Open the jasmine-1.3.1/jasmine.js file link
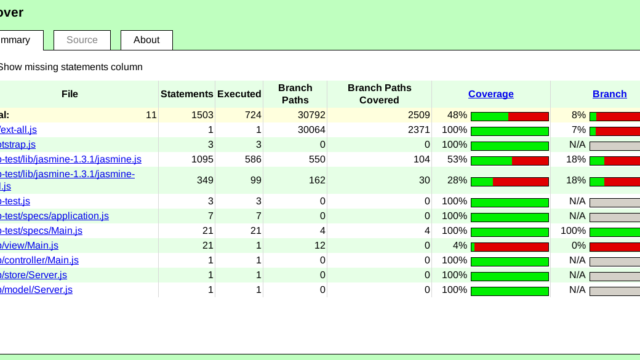Viewport: 640px width, 360px height. [71, 159]
